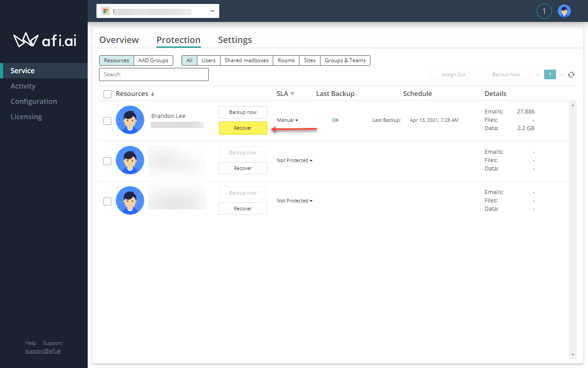
Task: Open the notification badge showing 1
Action: coord(544,11)
